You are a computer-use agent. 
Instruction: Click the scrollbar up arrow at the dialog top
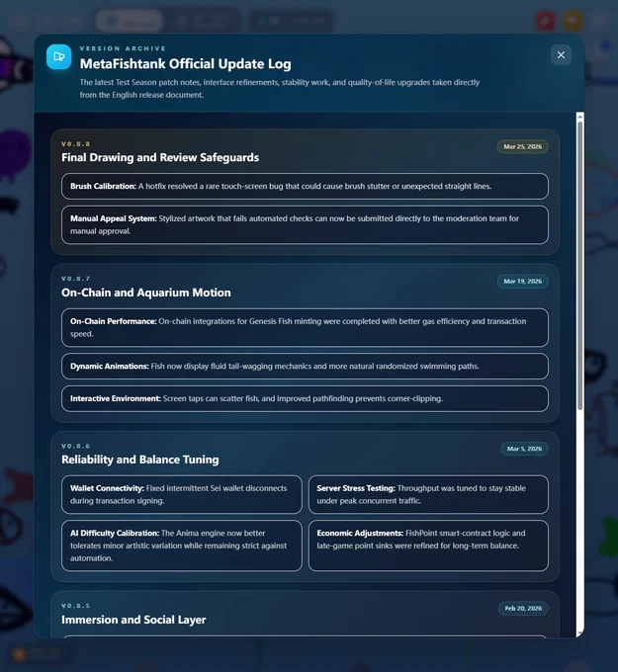pyautogui.click(x=579, y=117)
